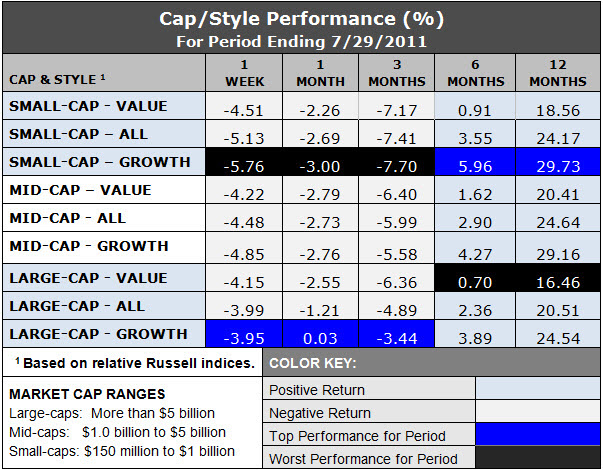The image size is (603, 470).
Task: Click the CAP & STYLE header cell
Action: 104,73
